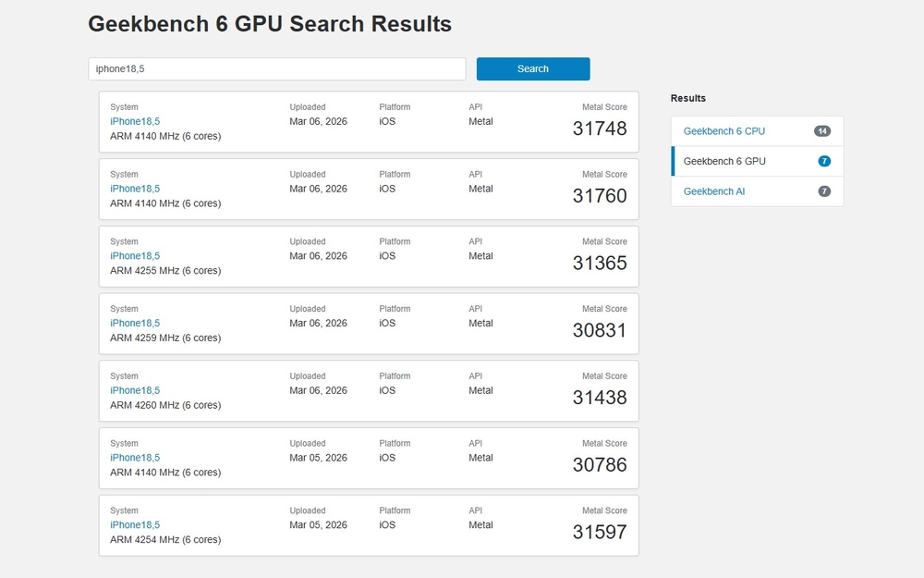Open the iPhone18,5 link with score 31365
Screen dimensions: 924x578
point(135,256)
